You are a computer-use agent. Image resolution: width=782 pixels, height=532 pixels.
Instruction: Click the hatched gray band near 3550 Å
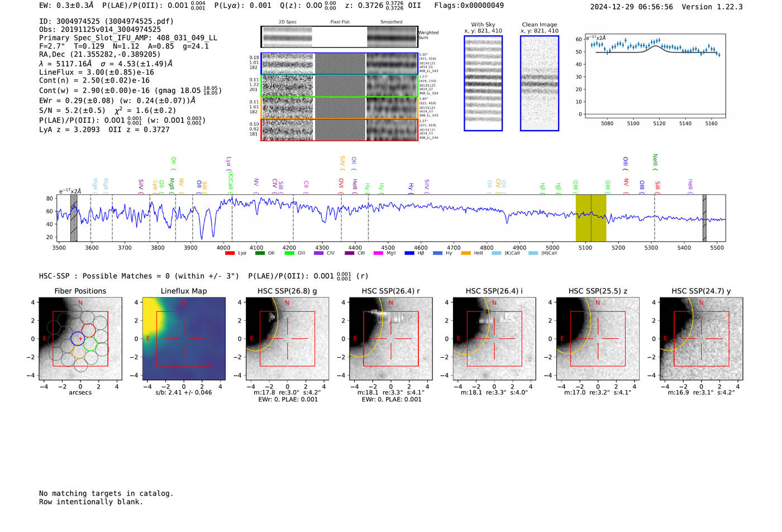point(74,218)
